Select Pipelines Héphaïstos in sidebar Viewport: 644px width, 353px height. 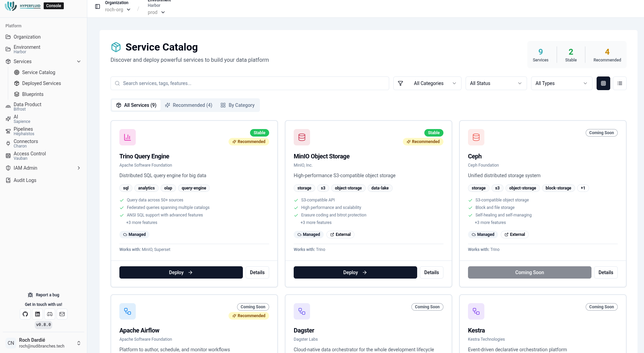coord(8,131)
